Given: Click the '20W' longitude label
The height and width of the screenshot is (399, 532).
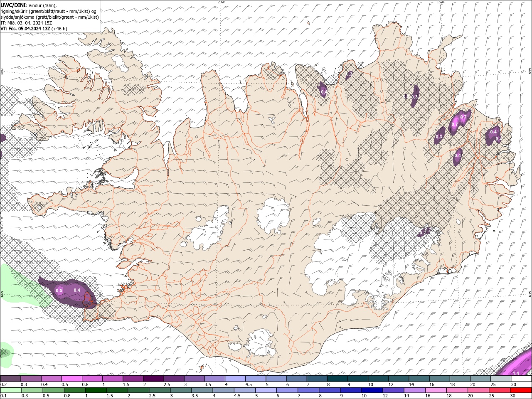Looking at the screenshot, I should coord(221,2).
